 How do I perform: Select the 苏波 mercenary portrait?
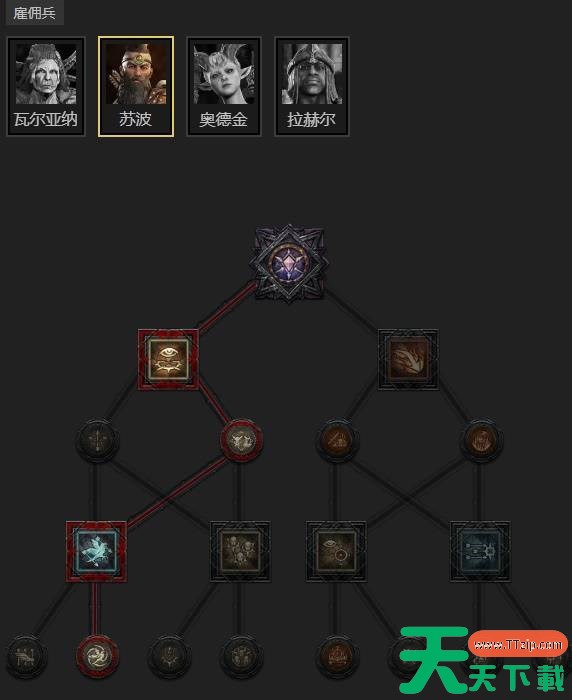point(136,86)
